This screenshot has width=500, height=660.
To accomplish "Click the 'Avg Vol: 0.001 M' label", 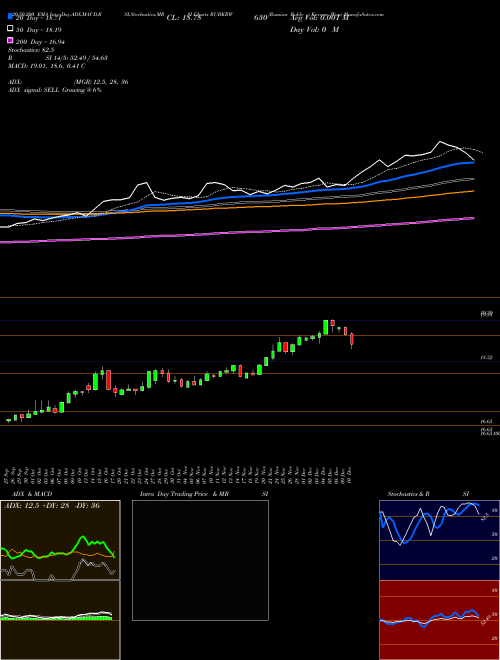I will point(319,18).
